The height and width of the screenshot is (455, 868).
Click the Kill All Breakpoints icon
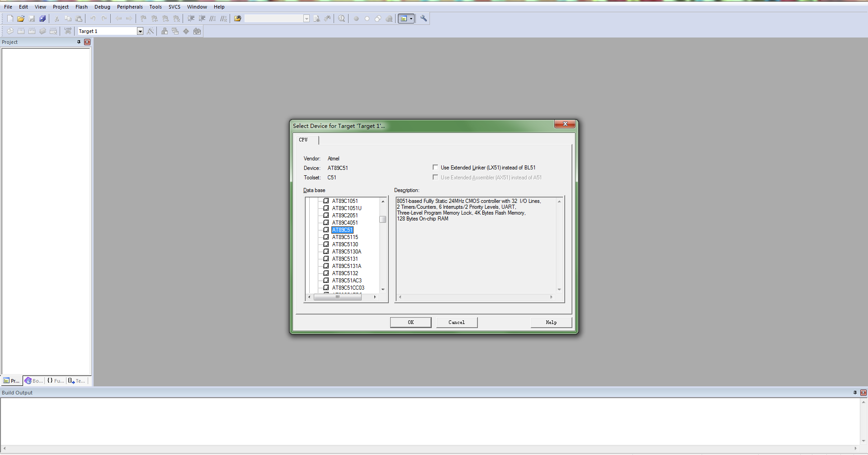[x=389, y=19]
